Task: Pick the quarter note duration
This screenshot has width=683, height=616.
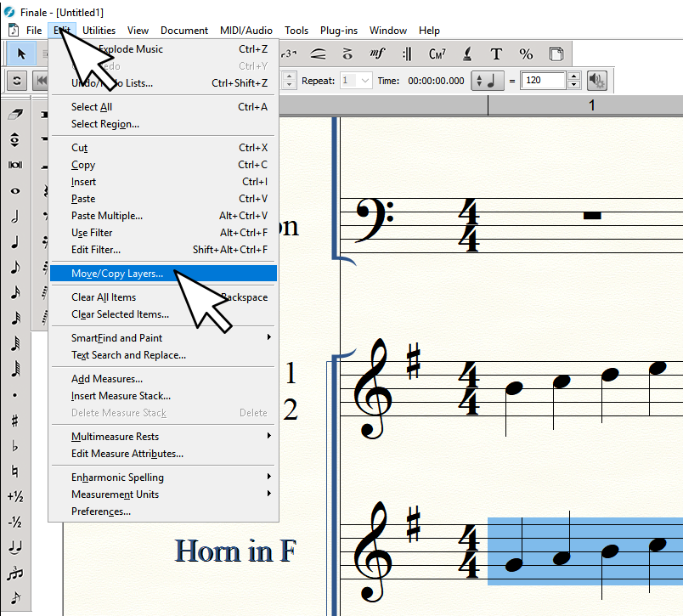Action: (15, 242)
